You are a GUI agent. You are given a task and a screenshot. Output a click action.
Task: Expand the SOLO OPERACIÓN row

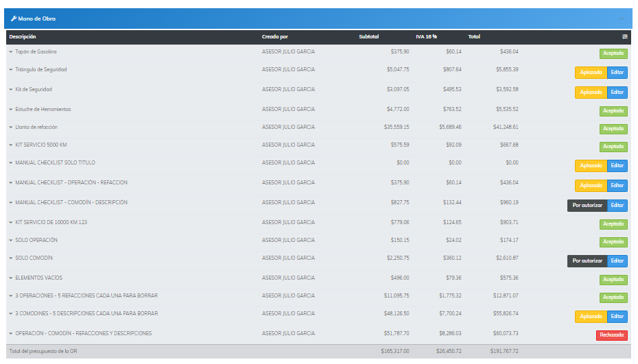click(x=11, y=241)
